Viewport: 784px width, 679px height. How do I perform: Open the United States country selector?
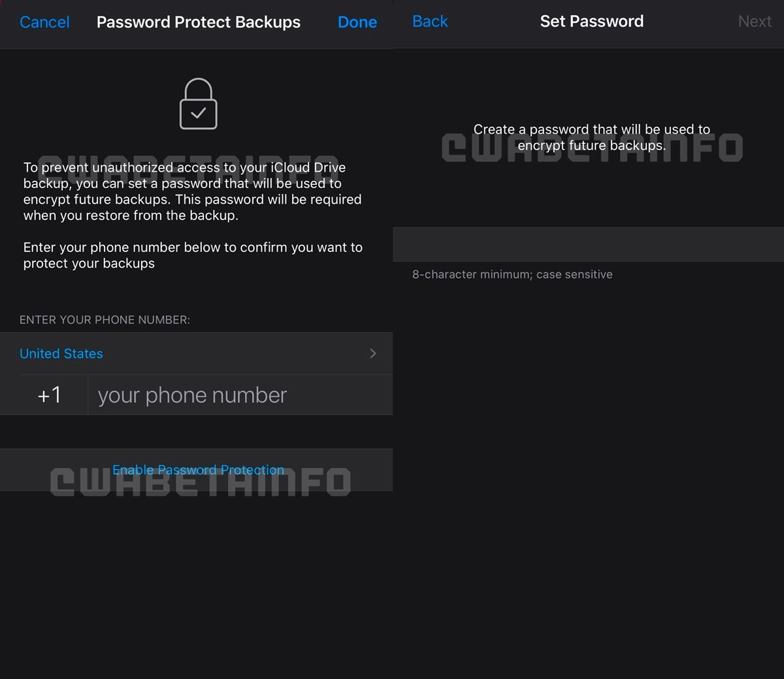[x=61, y=353]
